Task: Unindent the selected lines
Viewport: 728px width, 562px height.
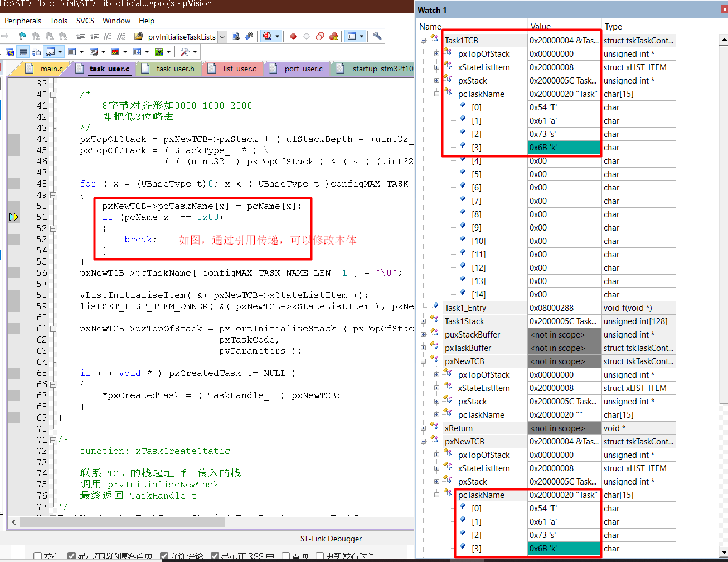Action: point(94,36)
